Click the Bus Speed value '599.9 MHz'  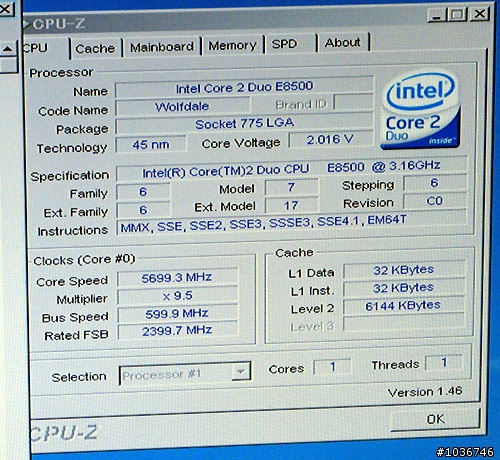point(177,313)
